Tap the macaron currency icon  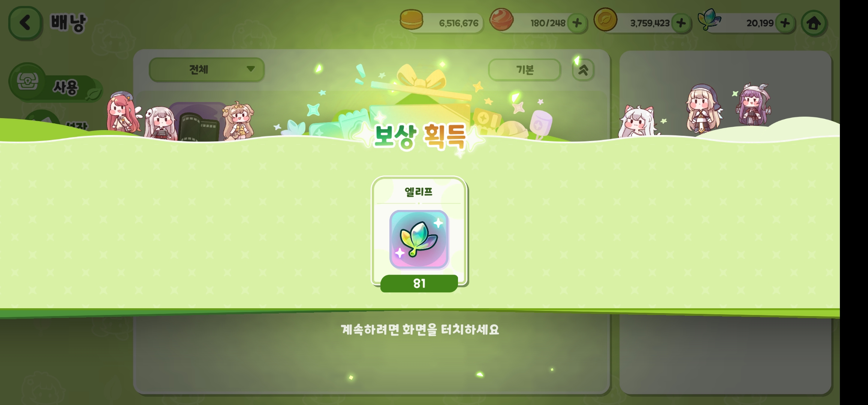pyautogui.click(x=411, y=19)
